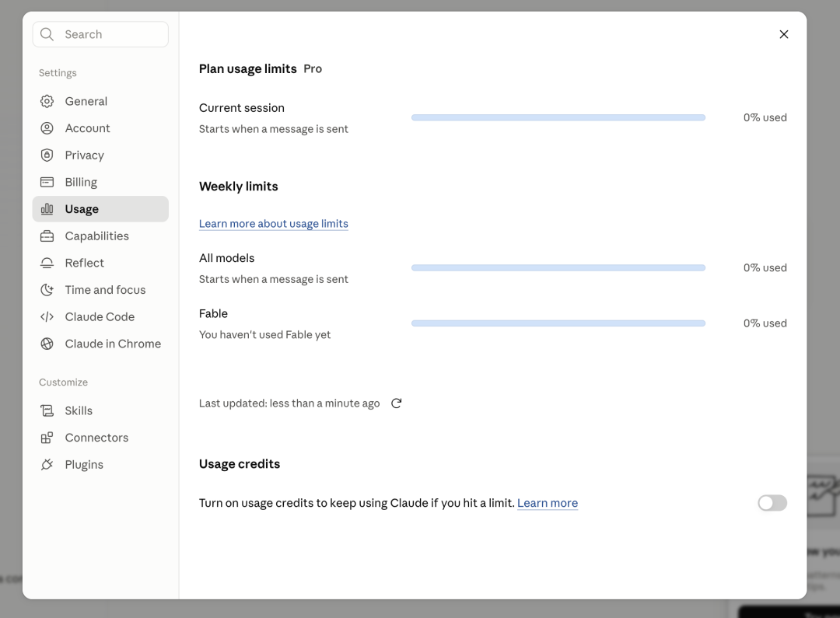Viewport: 840px width, 618px height.
Task: Click the Privacy shield icon
Action: point(47,155)
